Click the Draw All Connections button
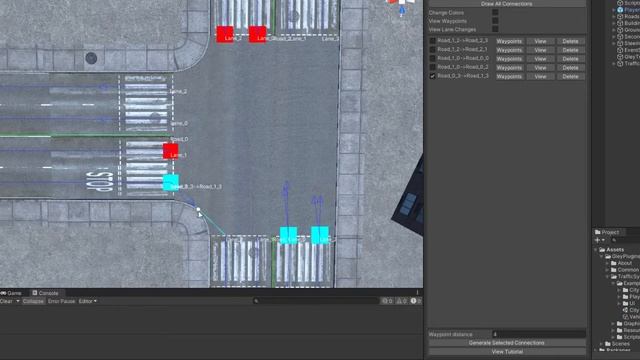640x360 pixels. click(x=507, y=3)
